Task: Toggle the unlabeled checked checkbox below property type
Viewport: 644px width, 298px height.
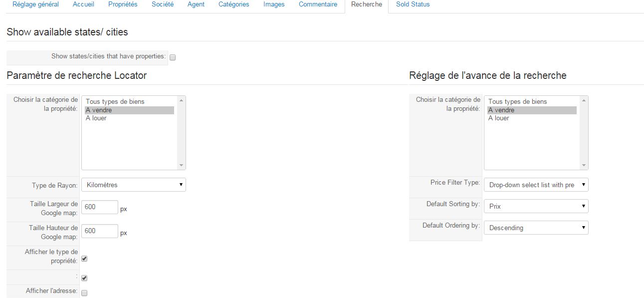Action: (x=84, y=278)
